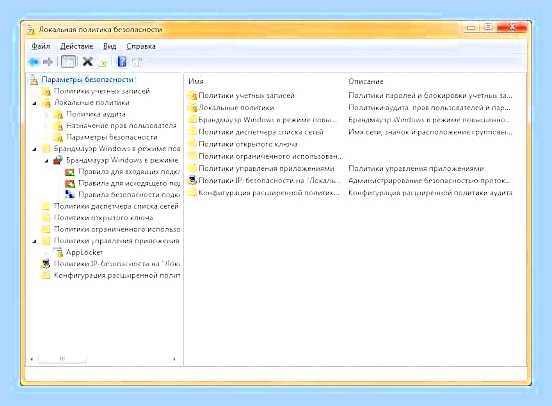Click the folder icon of Конфигурация расширенной политики in list
The width and height of the screenshot is (552, 406).
tap(192, 193)
